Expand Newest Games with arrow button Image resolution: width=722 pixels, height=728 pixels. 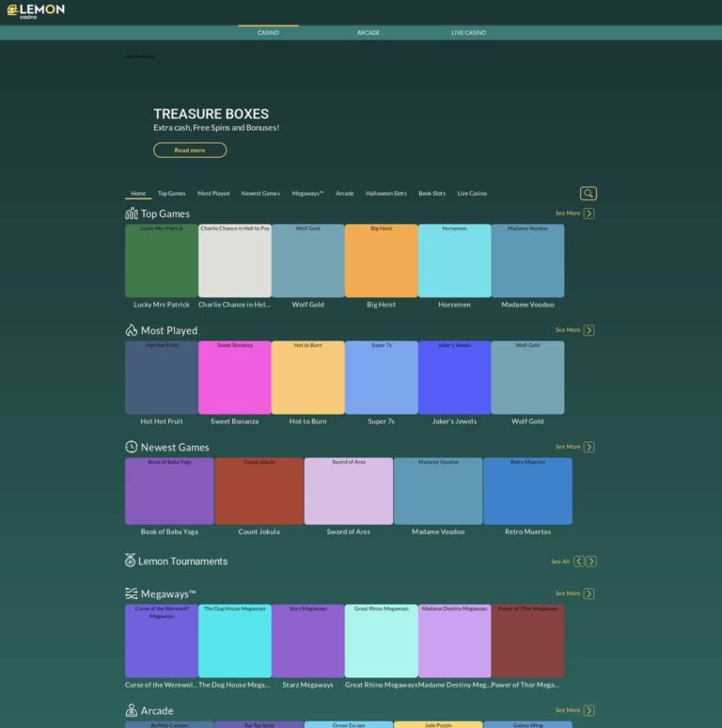point(589,447)
